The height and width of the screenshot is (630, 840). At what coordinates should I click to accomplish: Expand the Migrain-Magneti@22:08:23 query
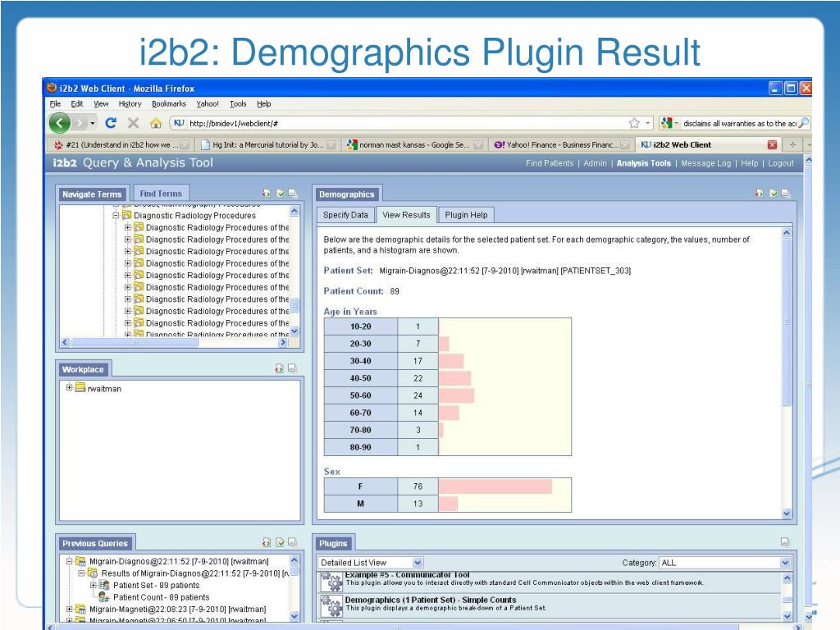click(x=69, y=609)
